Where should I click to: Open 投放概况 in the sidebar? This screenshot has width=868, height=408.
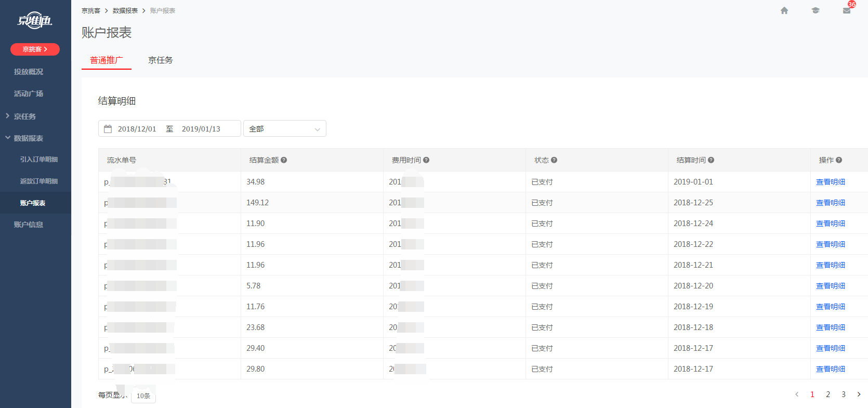click(x=29, y=72)
